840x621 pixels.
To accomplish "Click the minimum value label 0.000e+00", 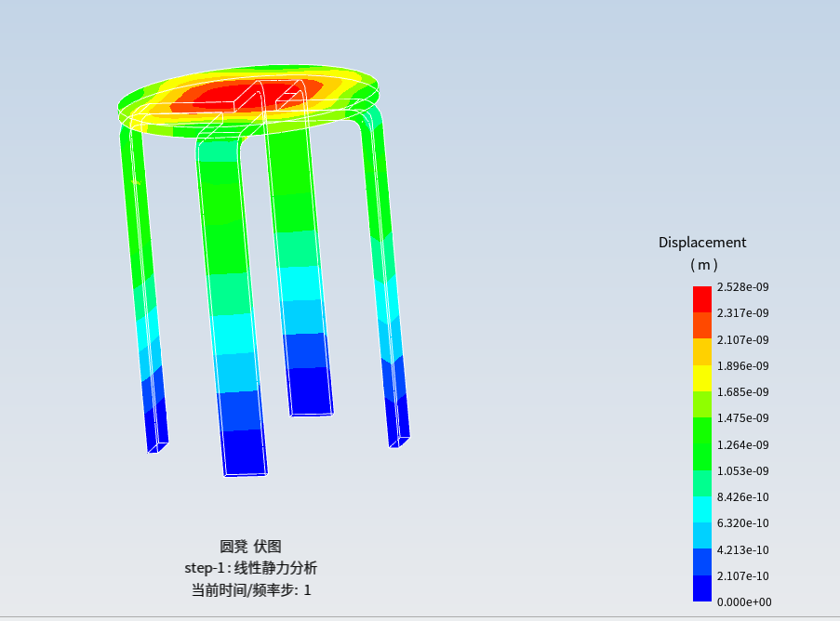I will coord(743,601).
